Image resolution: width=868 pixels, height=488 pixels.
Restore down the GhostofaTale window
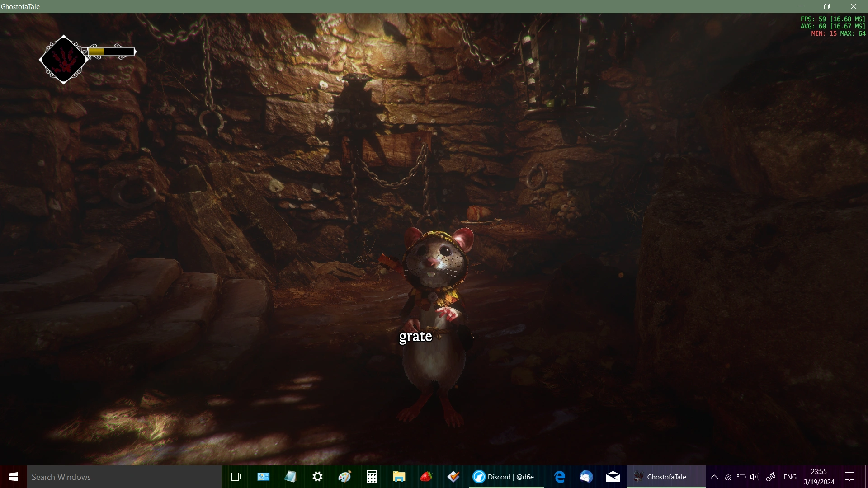coord(827,6)
